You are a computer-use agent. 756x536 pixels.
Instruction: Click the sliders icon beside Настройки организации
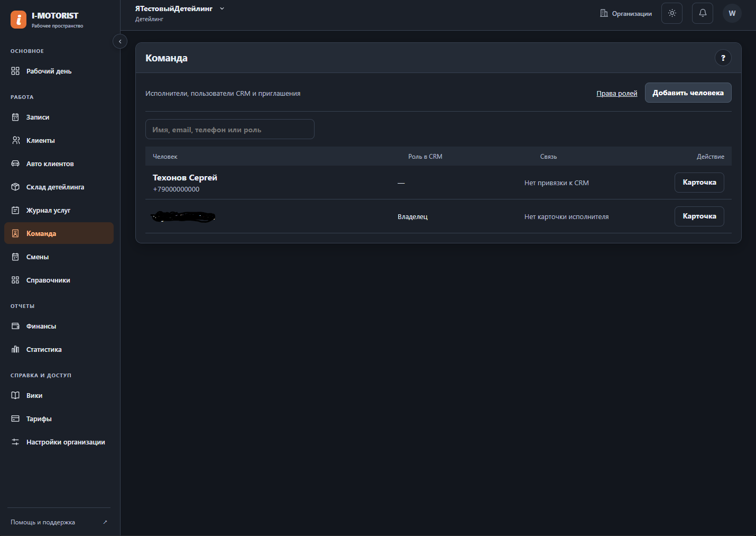(x=15, y=442)
